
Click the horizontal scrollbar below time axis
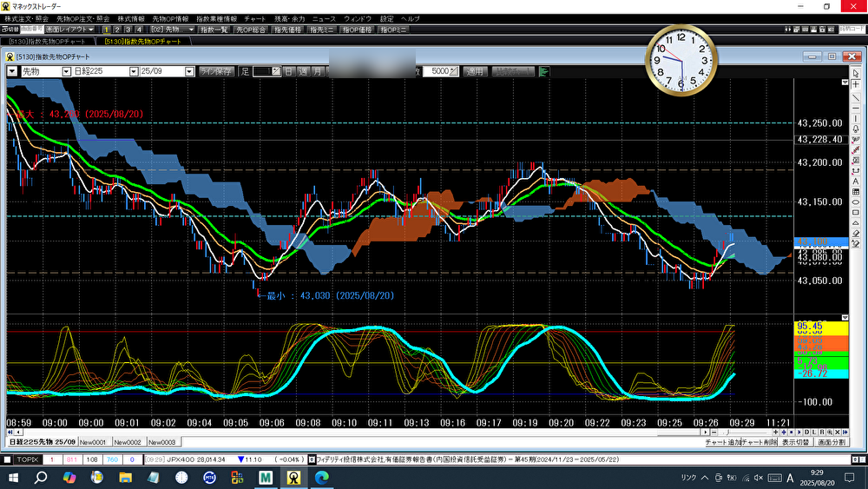click(361, 432)
